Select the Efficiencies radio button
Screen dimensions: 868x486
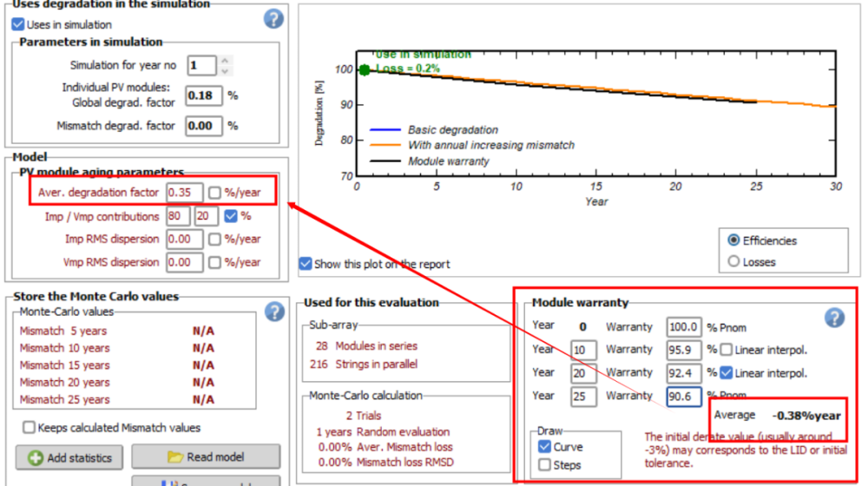(734, 240)
